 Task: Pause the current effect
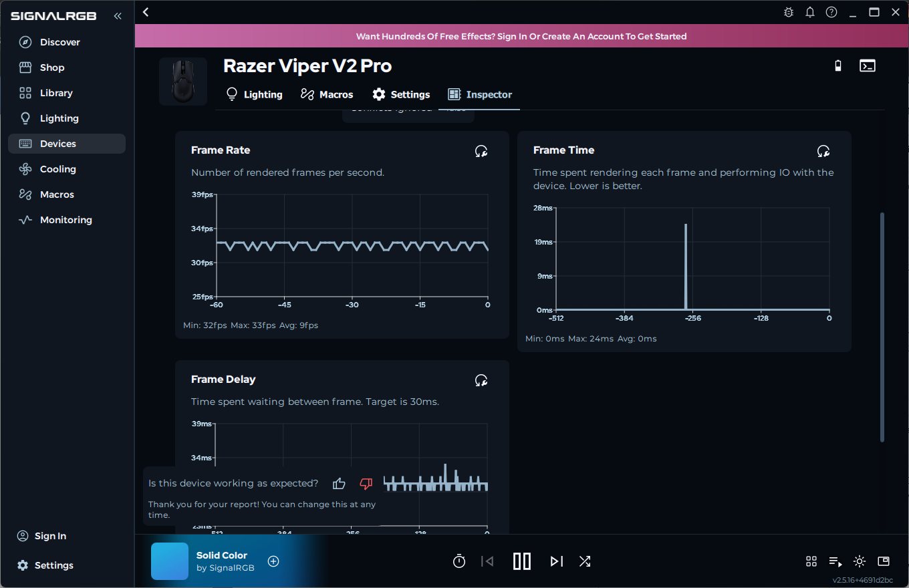point(522,561)
